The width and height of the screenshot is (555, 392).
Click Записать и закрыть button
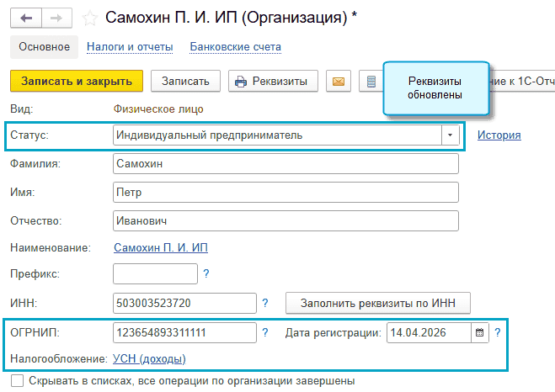click(x=77, y=82)
